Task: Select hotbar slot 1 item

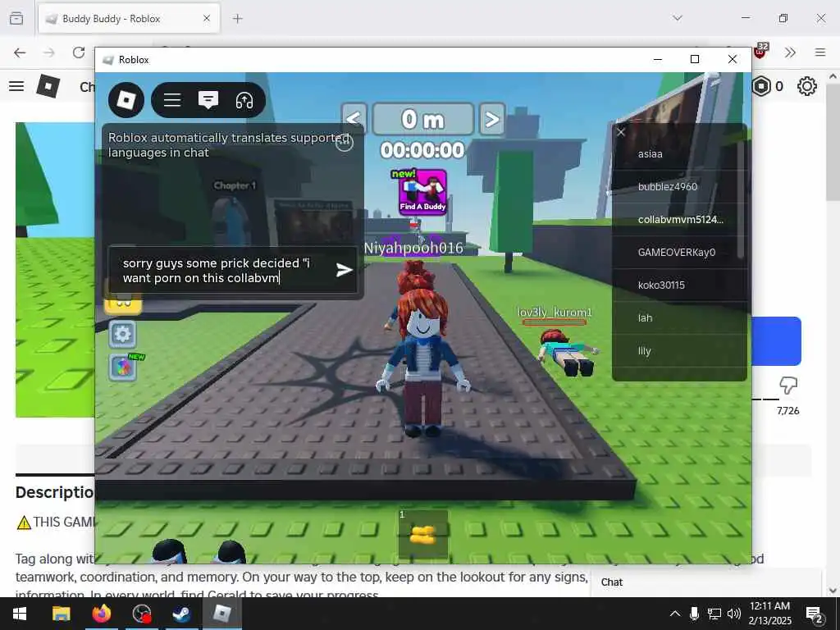Action: tap(422, 534)
